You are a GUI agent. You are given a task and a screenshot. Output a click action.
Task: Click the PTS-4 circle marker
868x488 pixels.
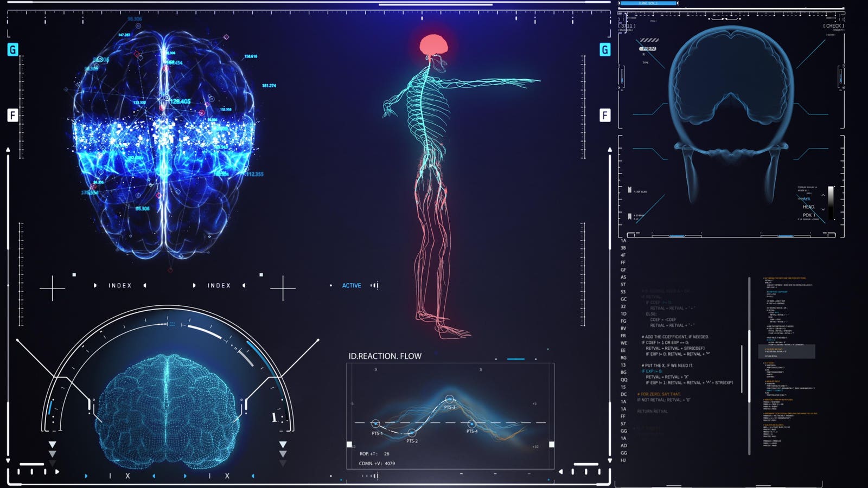click(471, 423)
